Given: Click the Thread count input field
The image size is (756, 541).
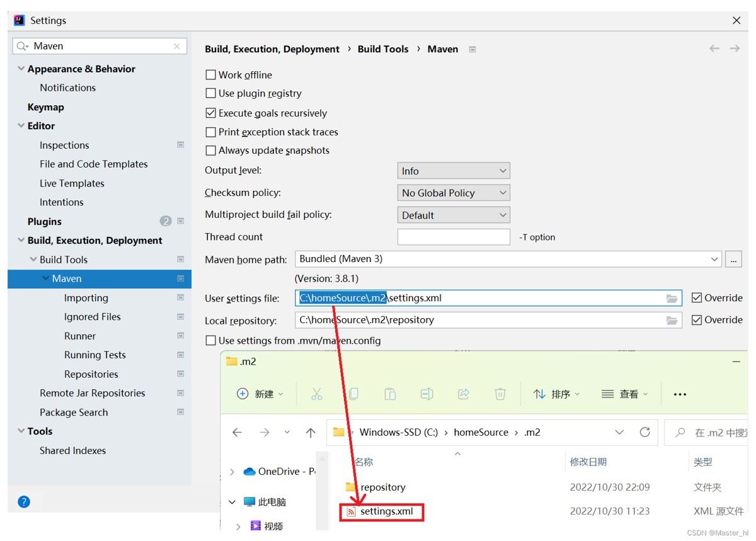Looking at the screenshot, I should click(x=453, y=237).
